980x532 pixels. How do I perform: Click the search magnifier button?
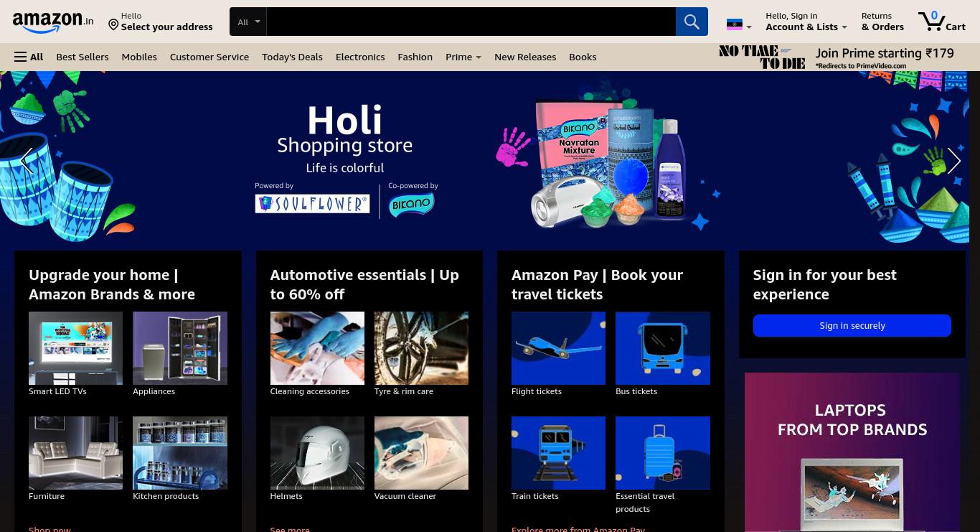(x=692, y=22)
